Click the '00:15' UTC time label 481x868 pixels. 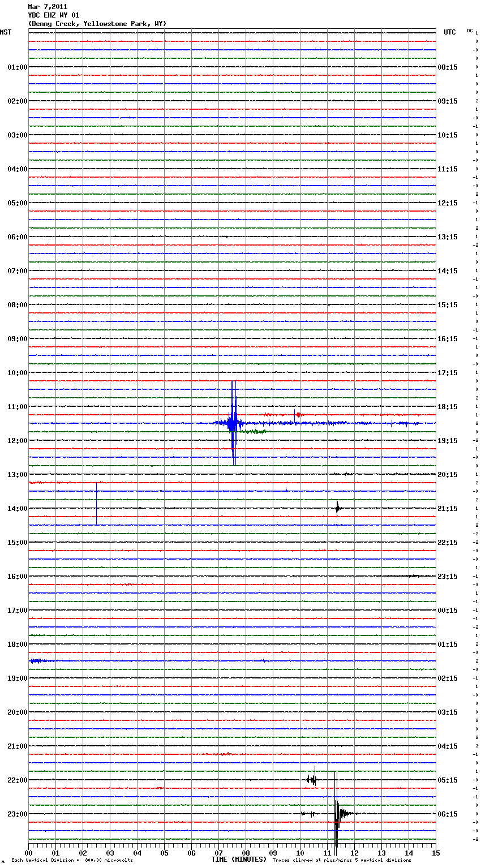[x=448, y=611]
